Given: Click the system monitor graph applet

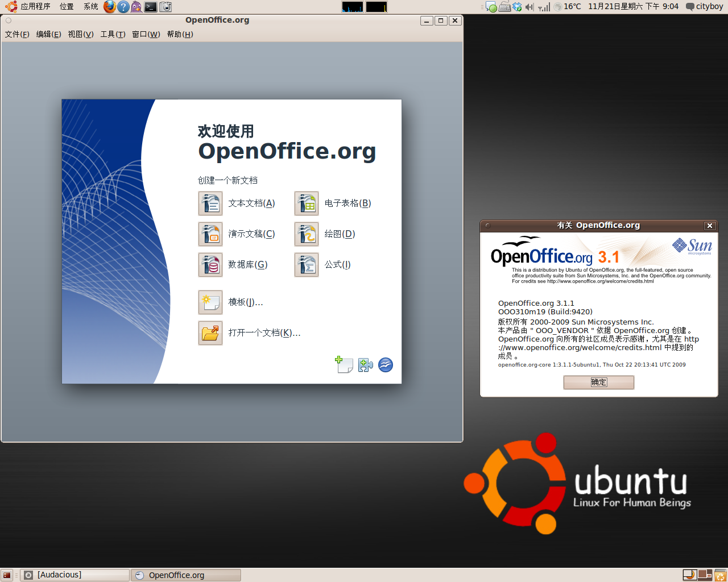Looking at the screenshot, I should tap(365, 7).
